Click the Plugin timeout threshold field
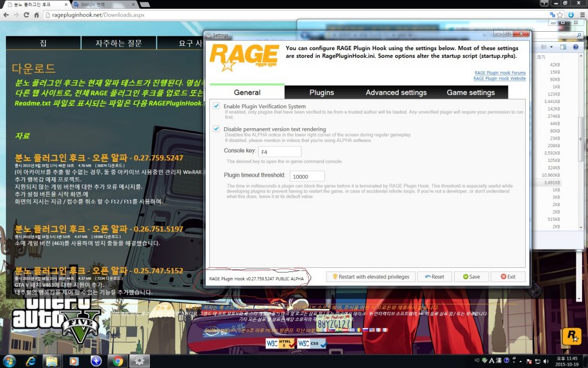The image size is (588, 368). click(x=307, y=177)
